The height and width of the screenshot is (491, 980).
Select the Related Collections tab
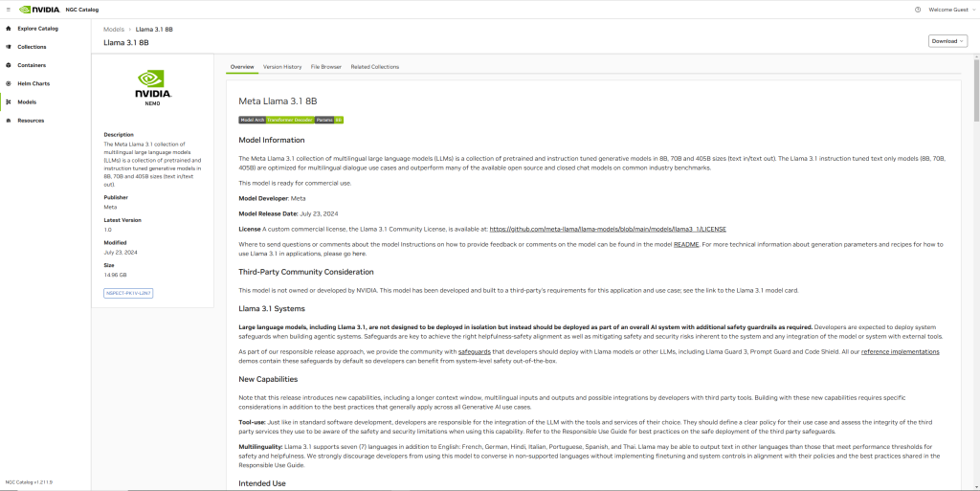tap(374, 67)
